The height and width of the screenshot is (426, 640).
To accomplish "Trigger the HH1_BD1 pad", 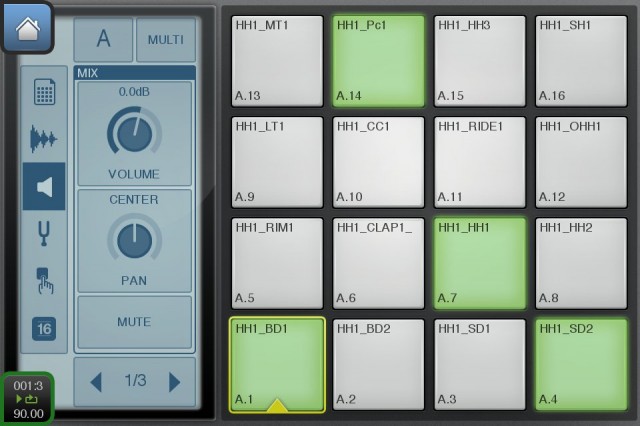I will point(277,365).
